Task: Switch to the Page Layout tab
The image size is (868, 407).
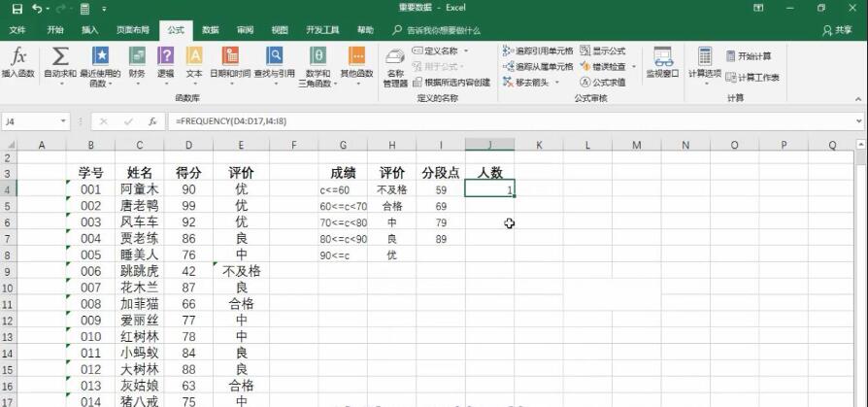Action: (133, 30)
